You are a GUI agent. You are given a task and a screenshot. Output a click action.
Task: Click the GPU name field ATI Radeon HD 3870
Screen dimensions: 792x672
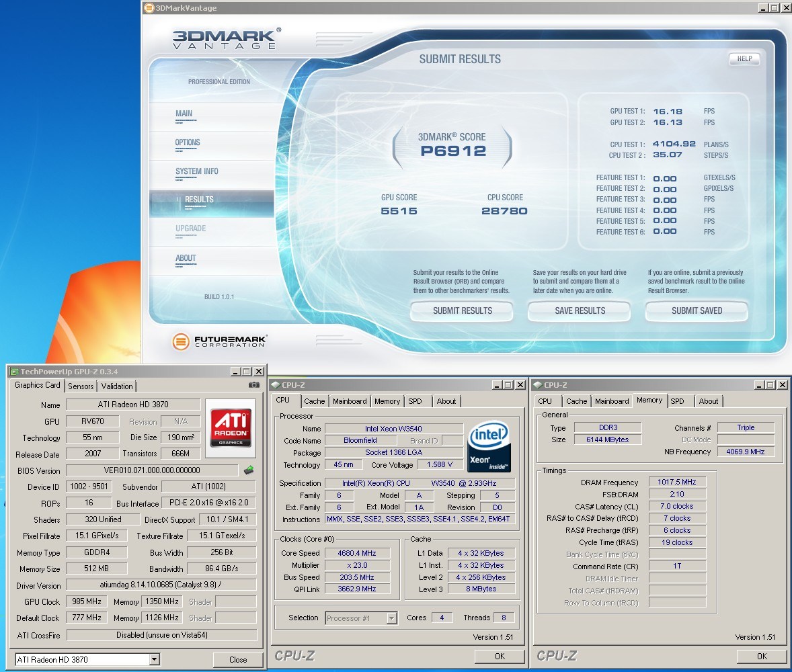[x=133, y=405]
